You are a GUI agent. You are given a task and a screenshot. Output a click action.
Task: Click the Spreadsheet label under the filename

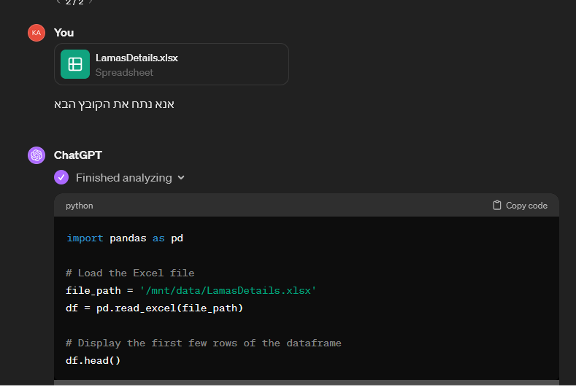124,73
